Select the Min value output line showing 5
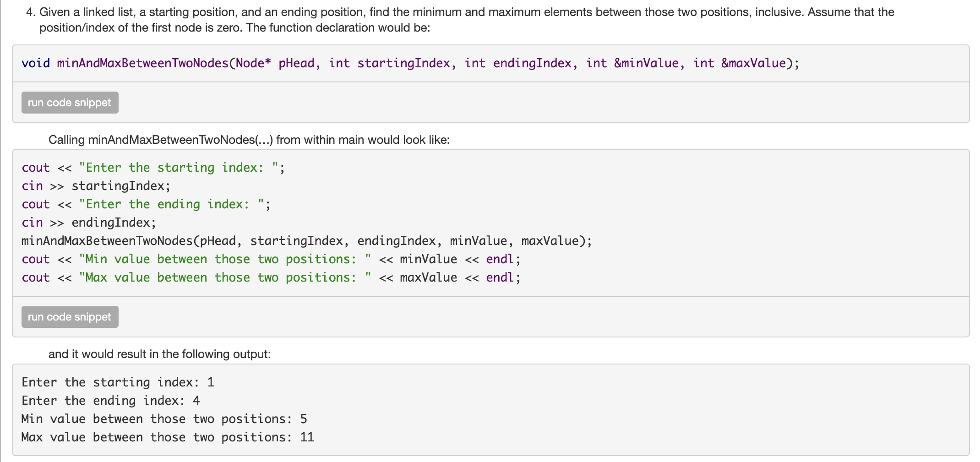 pyautogui.click(x=164, y=419)
